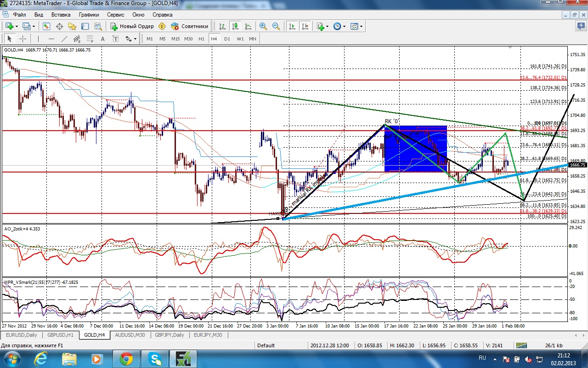Open the Market Watch panel icon
The image size is (588, 368).
pos(46,26)
